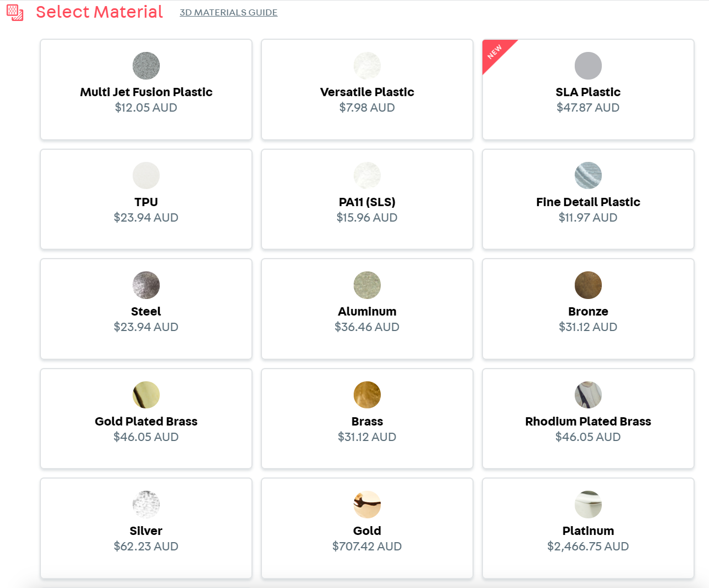Select the Silver material card
The height and width of the screenshot is (588, 709).
[145, 528]
